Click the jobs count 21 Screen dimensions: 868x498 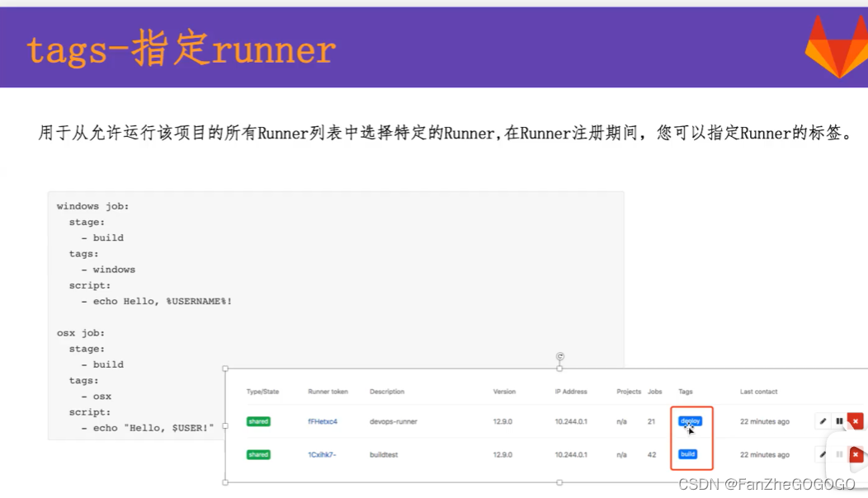[651, 421]
